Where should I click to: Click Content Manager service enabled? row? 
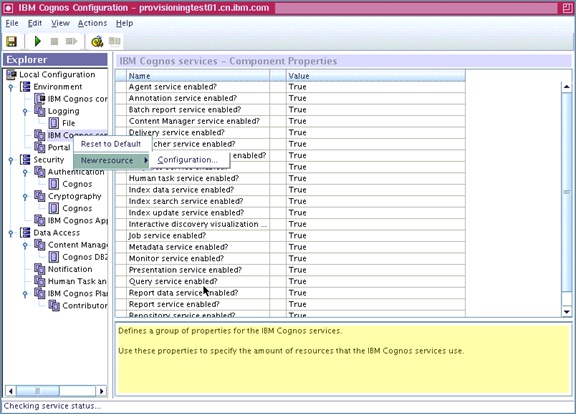click(290, 121)
